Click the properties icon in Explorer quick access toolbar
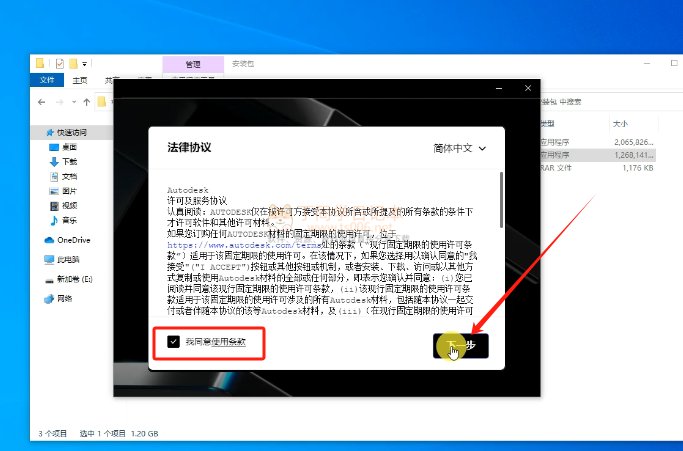This screenshot has height=451, width=683. coord(60,64)
